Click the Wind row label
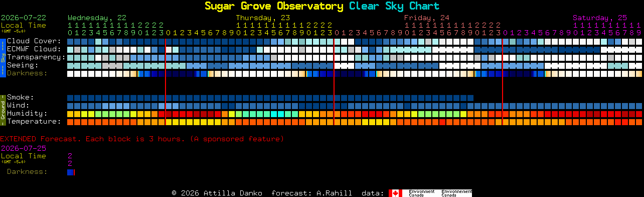Image resolution: width=644 pixels, height=197 pixels. [18, 106]
